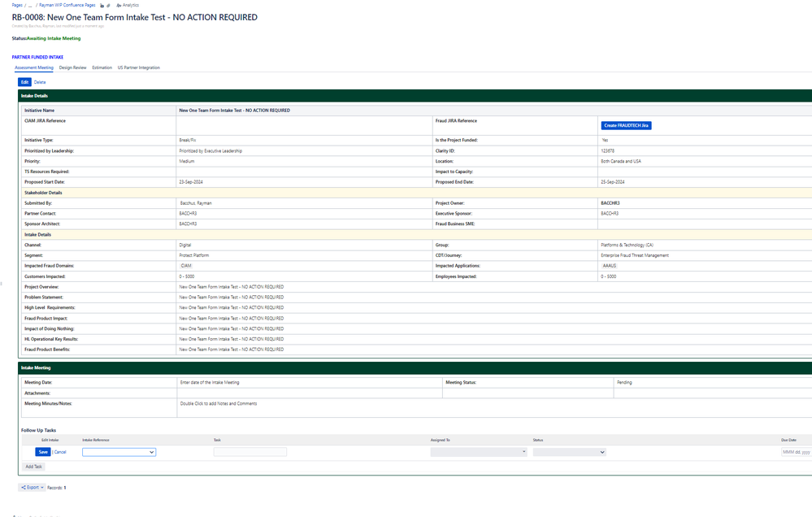Click the Delete link
The image size is (812, 517).
tap(40, 82)
